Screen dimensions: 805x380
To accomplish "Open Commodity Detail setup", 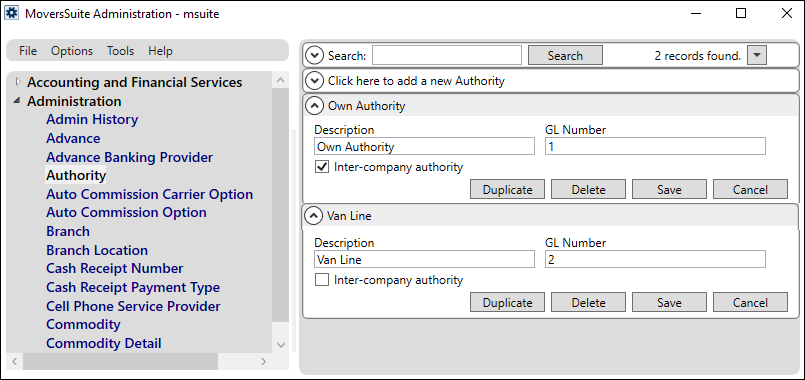I will (104, 343).
